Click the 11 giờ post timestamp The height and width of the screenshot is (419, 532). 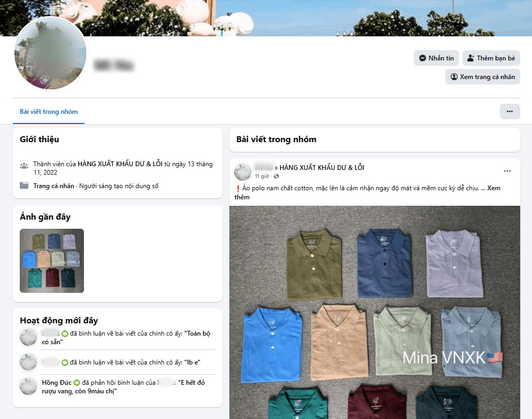pyautogui.click(x=262, y=176)
